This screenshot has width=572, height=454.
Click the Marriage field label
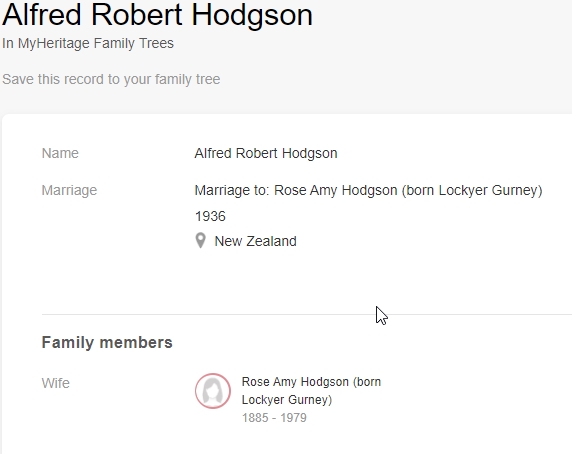point(69,190)
